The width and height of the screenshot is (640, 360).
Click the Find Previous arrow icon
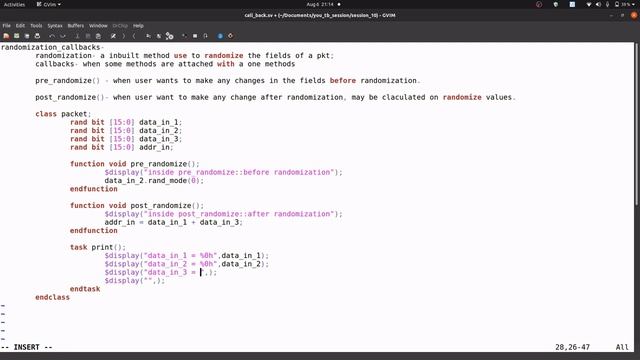(x=134, y=36)
